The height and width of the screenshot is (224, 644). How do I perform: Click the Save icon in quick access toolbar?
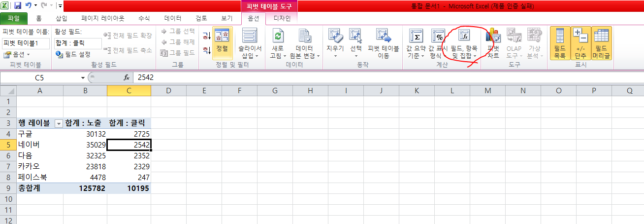pos(18,6)
